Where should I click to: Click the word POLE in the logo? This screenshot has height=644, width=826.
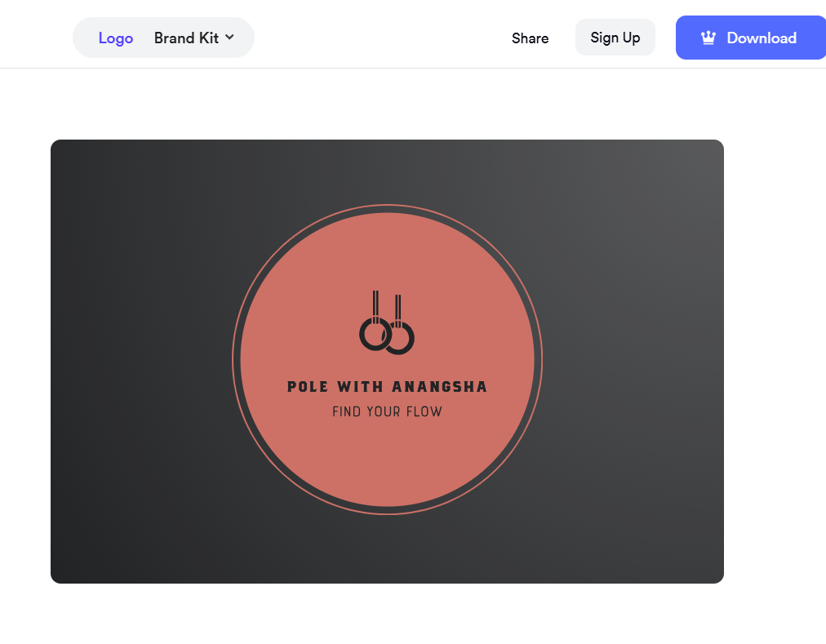click(x=308, y=386)
